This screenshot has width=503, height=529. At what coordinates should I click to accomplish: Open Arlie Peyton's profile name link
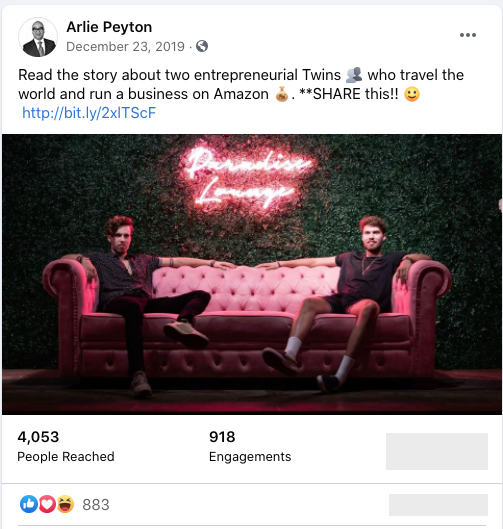pos(109,27)
